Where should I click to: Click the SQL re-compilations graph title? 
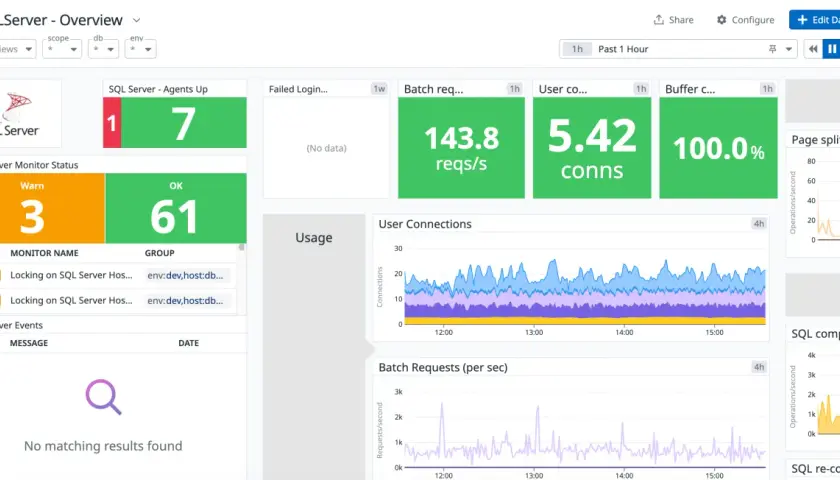tap(815, 469)
